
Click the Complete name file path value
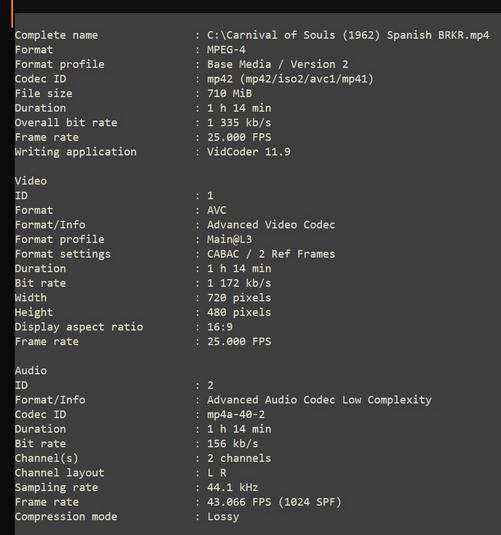[x=348, y=35]
